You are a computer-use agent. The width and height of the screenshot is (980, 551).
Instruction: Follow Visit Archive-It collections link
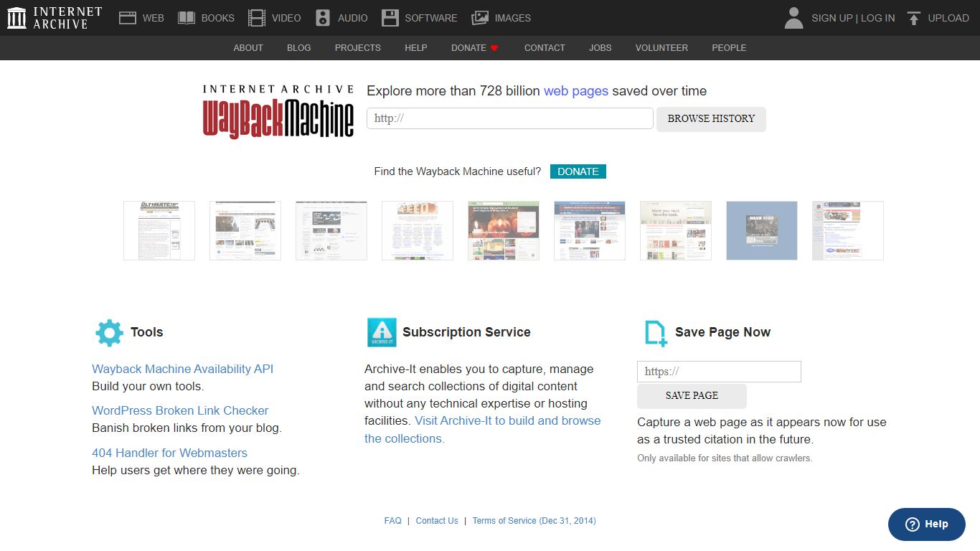point(483,430)
